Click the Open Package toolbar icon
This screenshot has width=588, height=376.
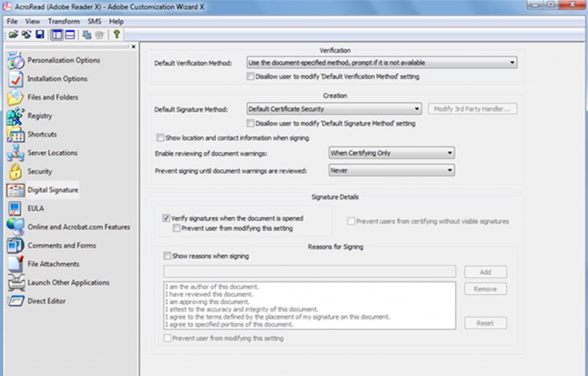tap(14, 34)
